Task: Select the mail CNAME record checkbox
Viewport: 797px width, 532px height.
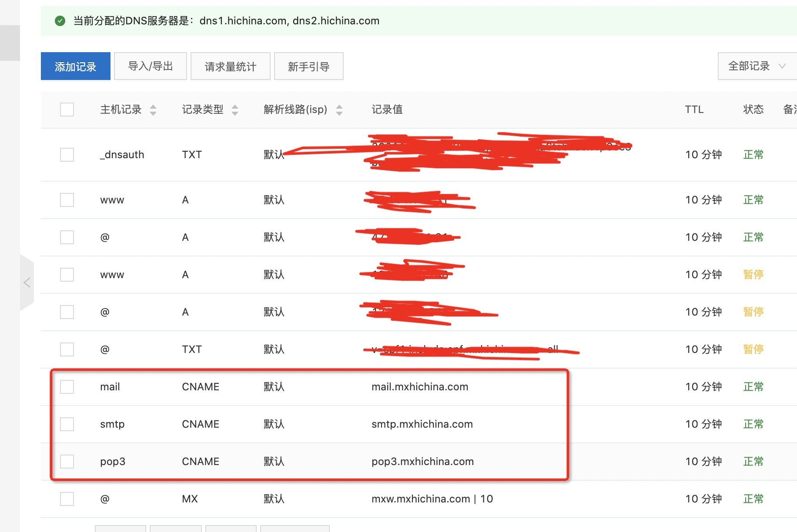Action: pyautogui.click(x=67, y=387)
